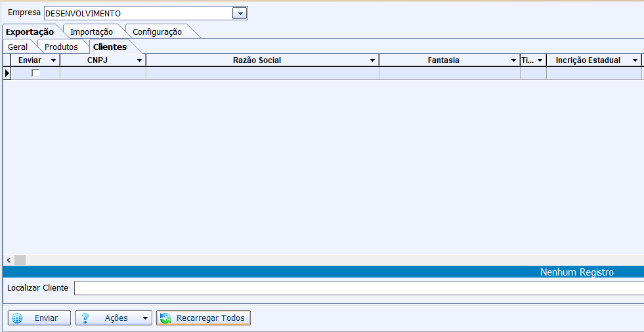Open the Fantasia column filter dropdown
Viewport: 644px width, 332px height.
[513, 60]
